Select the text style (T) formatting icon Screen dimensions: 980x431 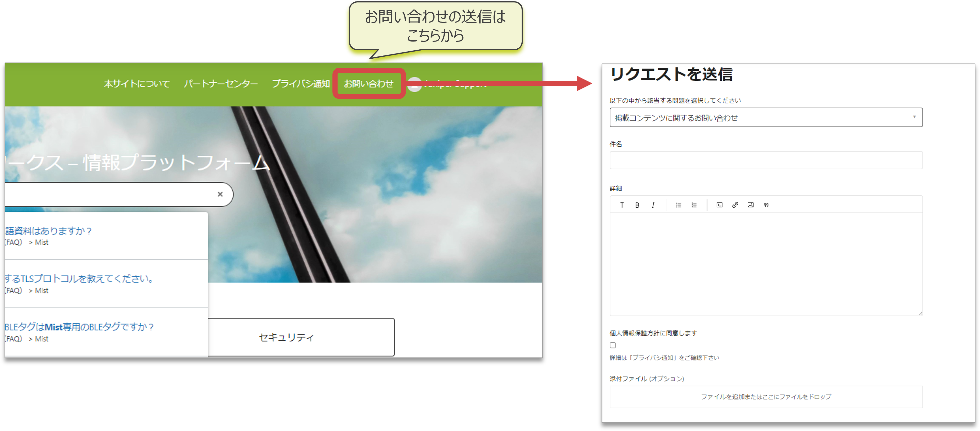622,205
